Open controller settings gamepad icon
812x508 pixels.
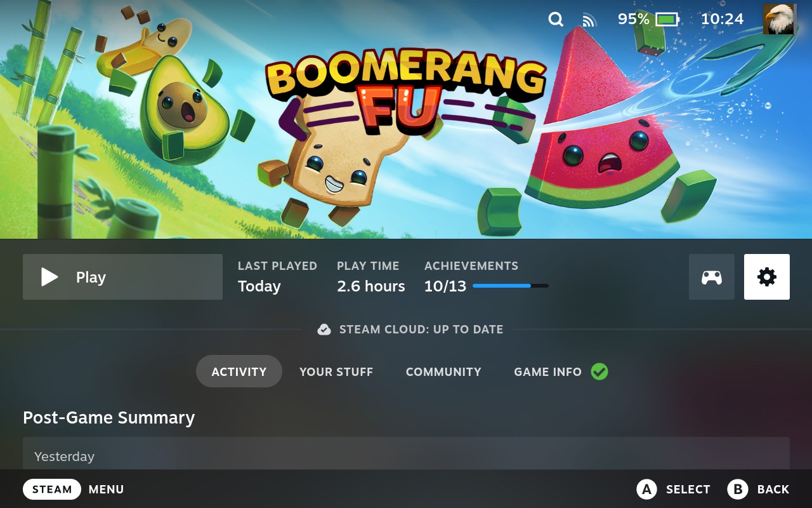click(712, 277)
